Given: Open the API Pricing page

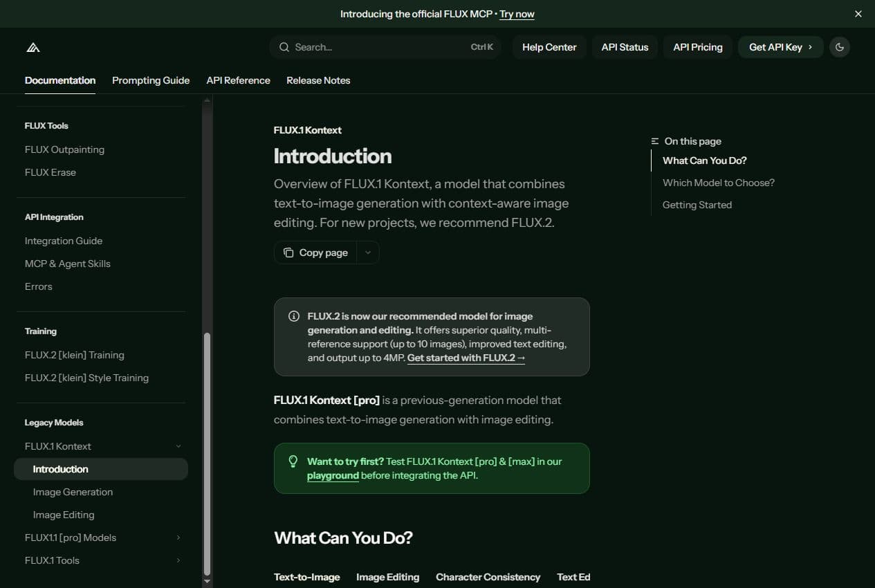Looking at the screenshot, I should click(x=698, y=47).
